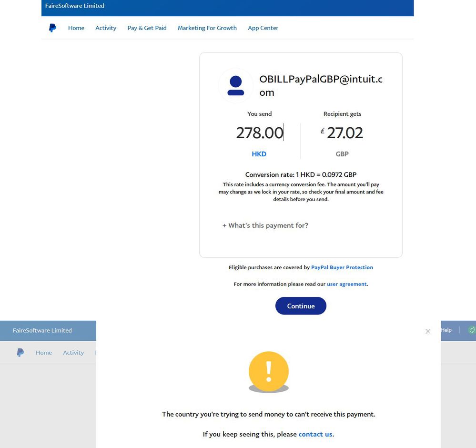Click the GBP currency label

coord(342,154)
